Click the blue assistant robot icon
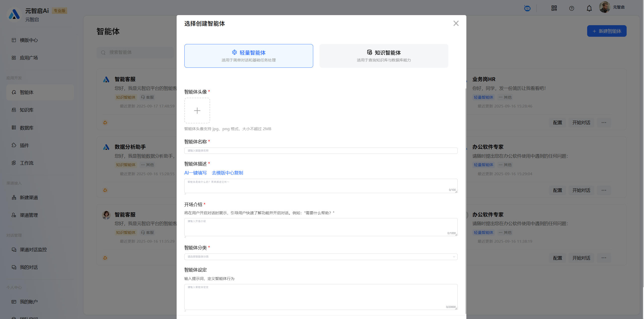The width and height of the screenshot is (644, 319). pyautogui.click(x=527, y=8)
